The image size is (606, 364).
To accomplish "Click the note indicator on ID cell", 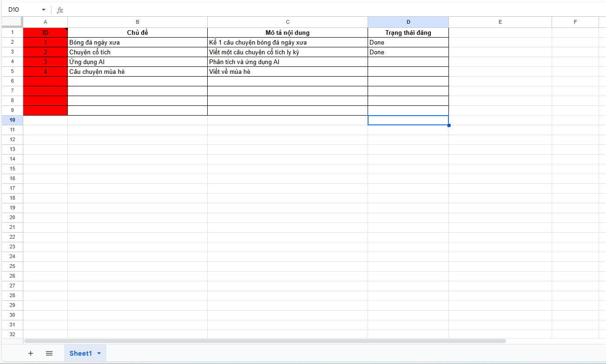I will 66,29.
